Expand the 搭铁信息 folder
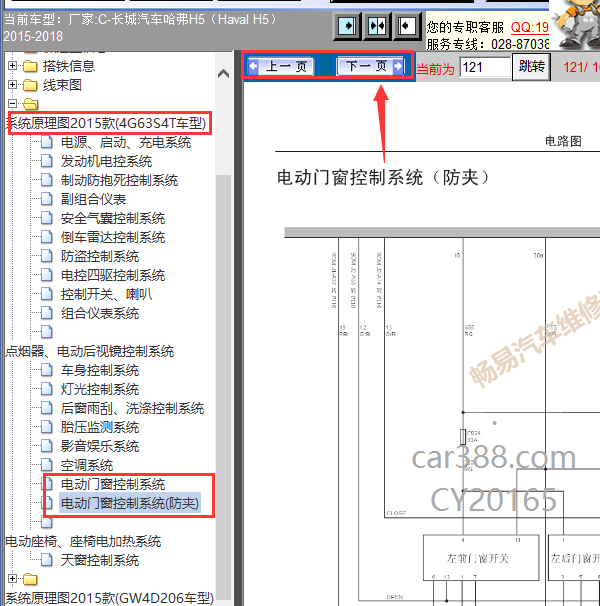600x606 pixels. pyautogui.click(x=12, y=65)
